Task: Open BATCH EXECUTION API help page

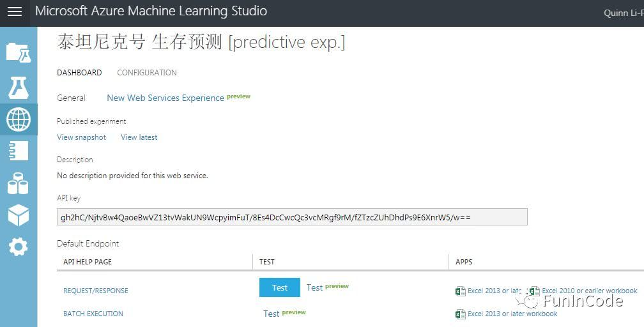Action: (93, 314)
